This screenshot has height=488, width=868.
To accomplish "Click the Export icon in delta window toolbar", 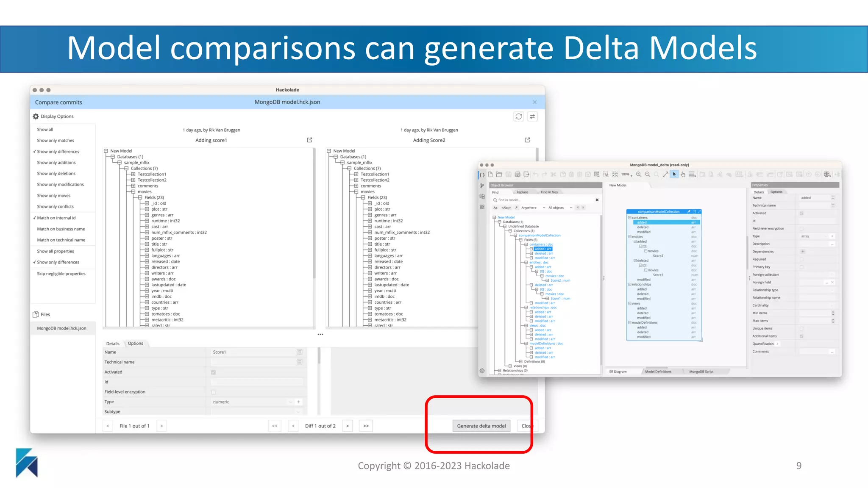I will 526,175.
